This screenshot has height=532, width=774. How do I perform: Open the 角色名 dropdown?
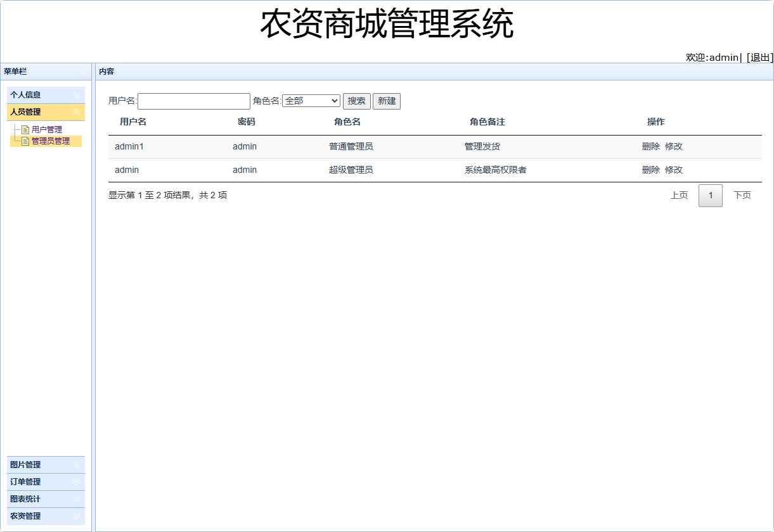click(x=333, y=100)
